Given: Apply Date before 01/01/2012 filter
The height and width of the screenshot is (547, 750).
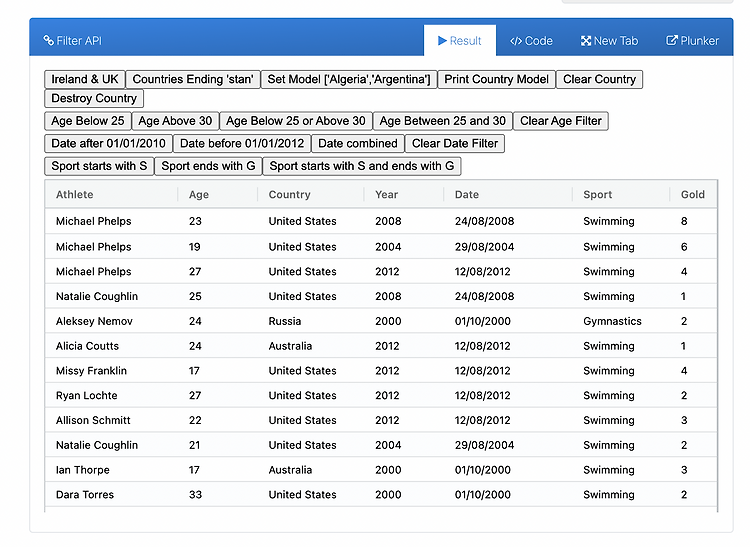Looking at the screenshot, I should click(242, 143).
